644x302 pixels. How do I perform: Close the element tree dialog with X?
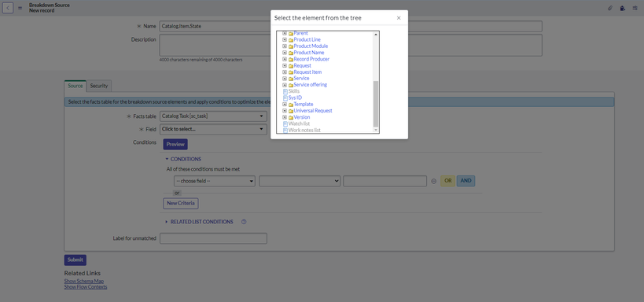(x=399, y=18)
